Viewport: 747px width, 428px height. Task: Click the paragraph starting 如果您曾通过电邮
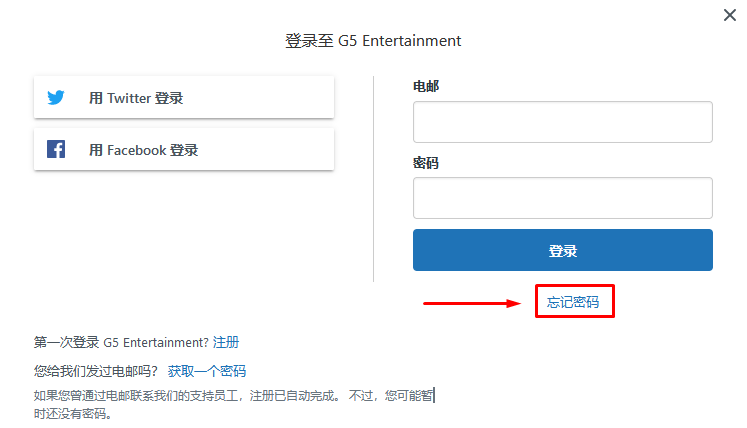pos(233,404)
